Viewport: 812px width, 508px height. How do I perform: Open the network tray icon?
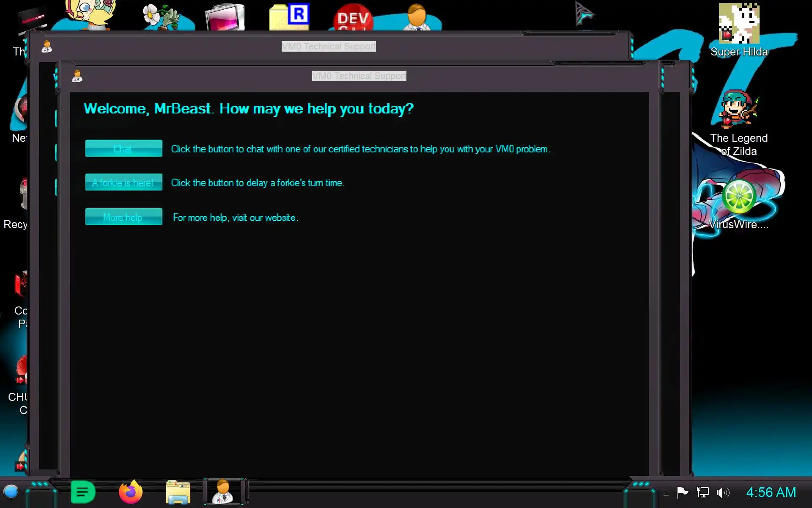(x=702, y=492)
